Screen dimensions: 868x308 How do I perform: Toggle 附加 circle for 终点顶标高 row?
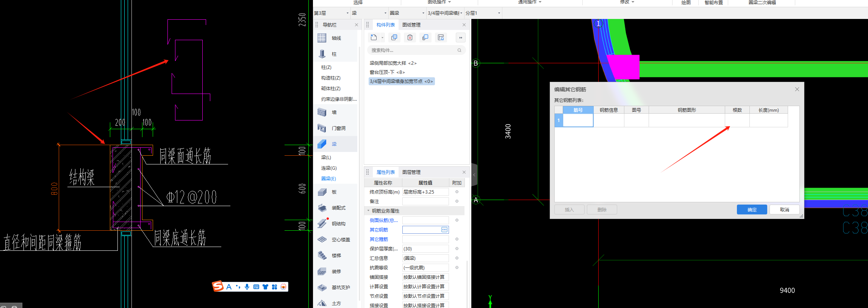pyautogui.click(x=457, y=192)
